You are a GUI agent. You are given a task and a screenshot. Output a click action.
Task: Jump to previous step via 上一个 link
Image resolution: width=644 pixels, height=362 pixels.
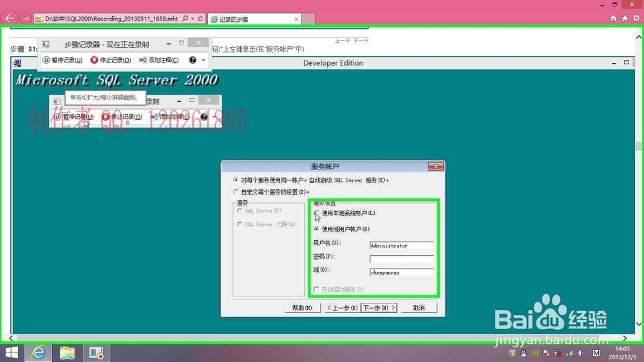[342, 41]
